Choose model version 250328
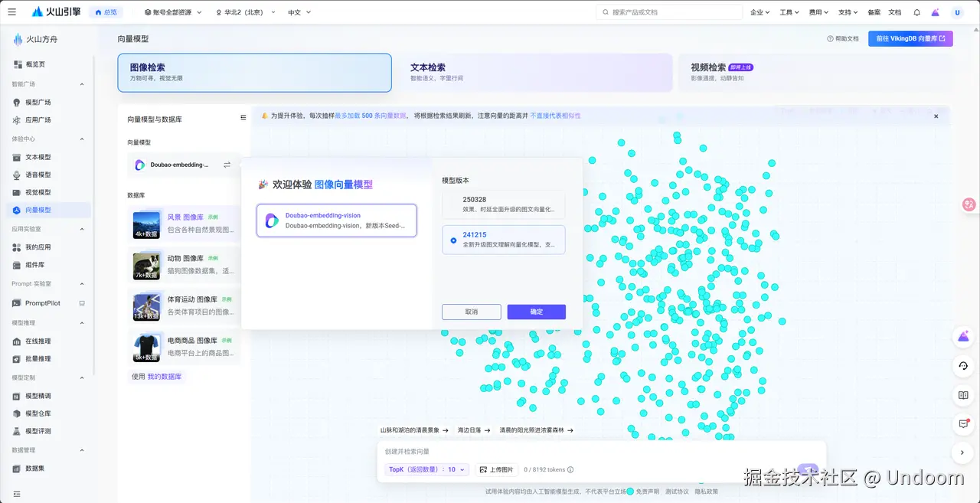 [504, 204]
